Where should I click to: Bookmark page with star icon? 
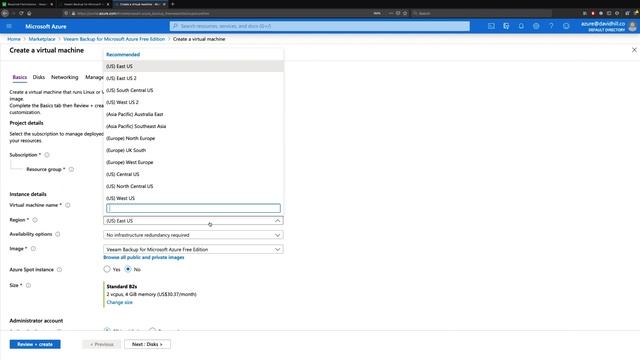[405, 13]
